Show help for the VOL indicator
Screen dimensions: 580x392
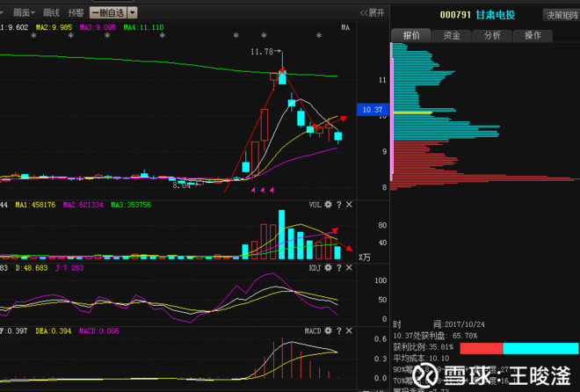click(339, 205)
